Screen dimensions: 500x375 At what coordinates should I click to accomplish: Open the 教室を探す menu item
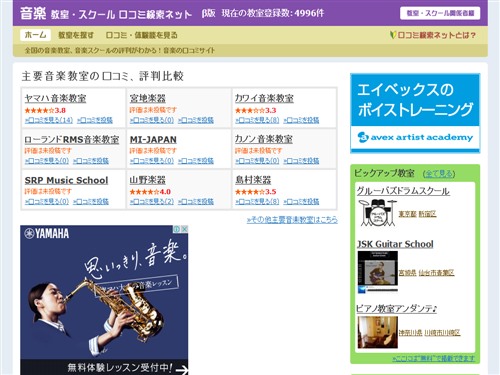pos(76,35)
